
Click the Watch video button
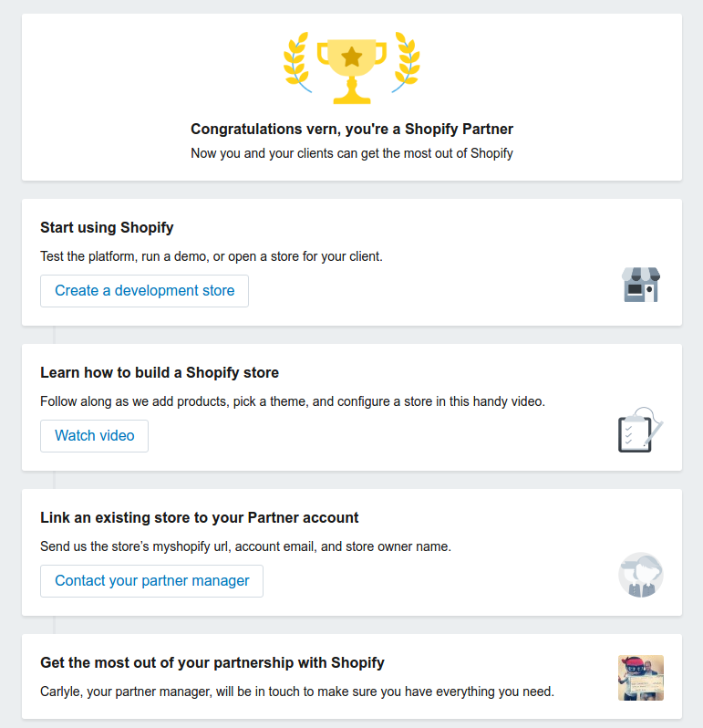click(94, 436)
